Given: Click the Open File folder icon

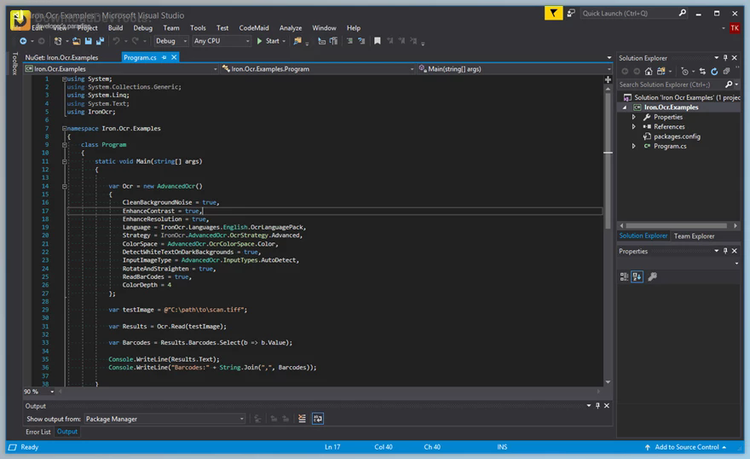Looking at the screenshot, I should [76, 41].
